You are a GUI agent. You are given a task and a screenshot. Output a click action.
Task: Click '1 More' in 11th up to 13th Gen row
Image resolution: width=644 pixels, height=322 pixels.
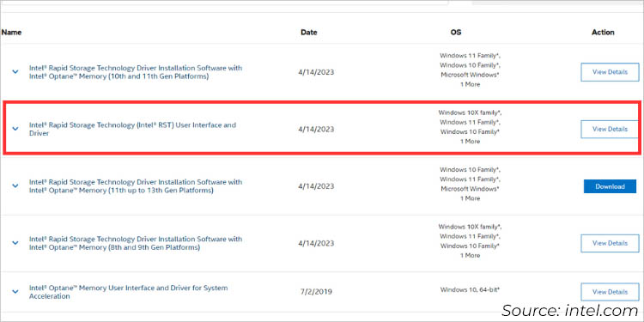point(470,199)
